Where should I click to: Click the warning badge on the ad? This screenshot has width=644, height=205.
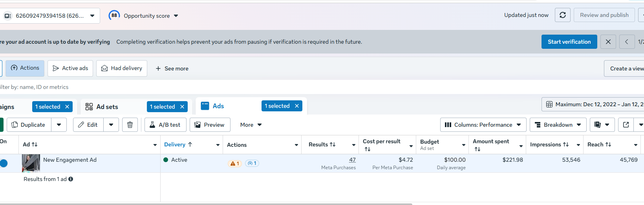coord(235,163)
